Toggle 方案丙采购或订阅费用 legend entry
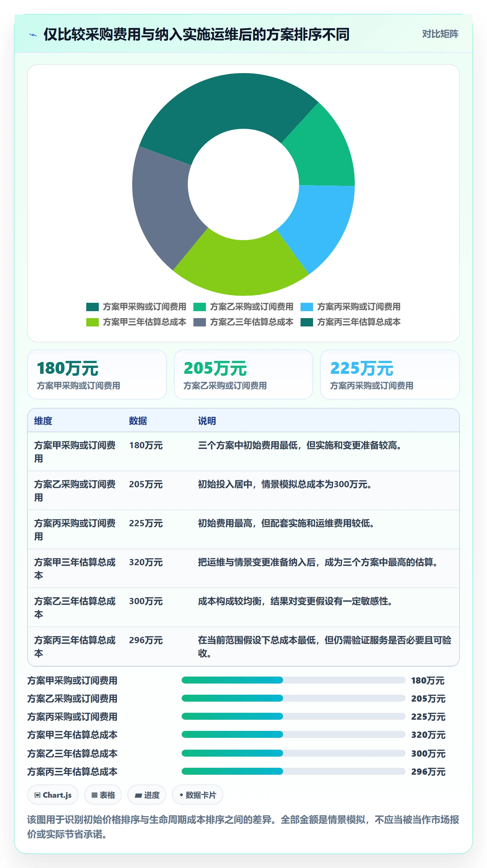The height and width of the screenshot is (868, 487). click(x=351, y=307)
